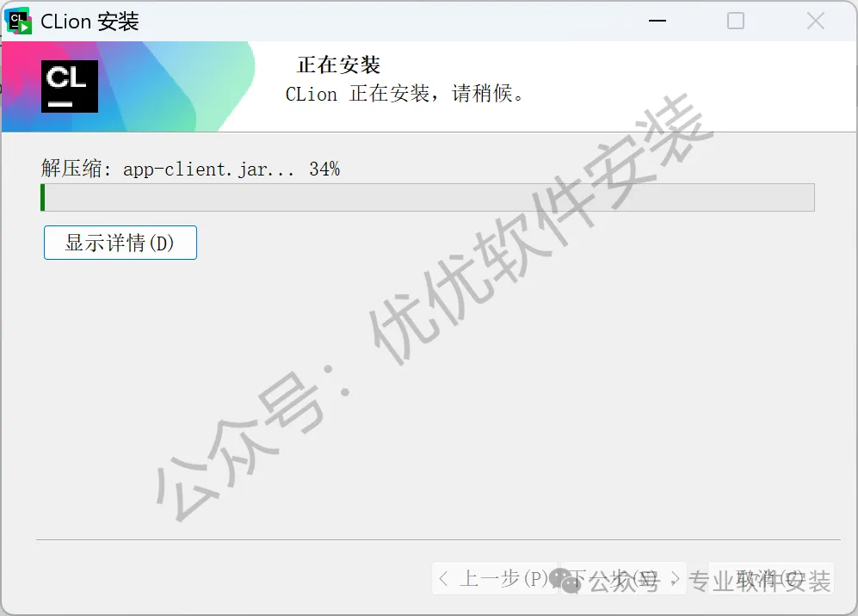Close the CLion installer window

click(x=815, y=21)
